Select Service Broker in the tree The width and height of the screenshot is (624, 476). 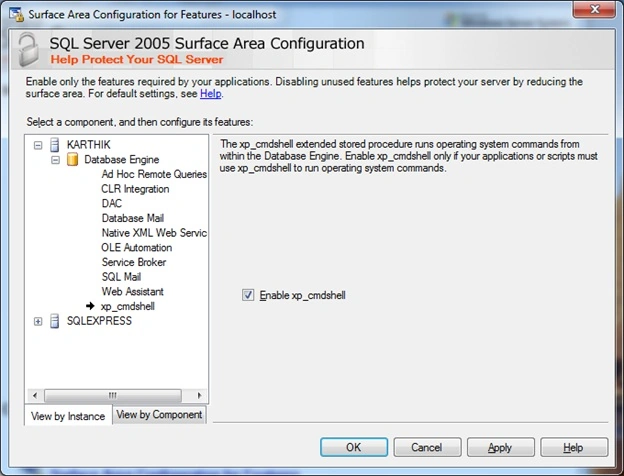[x=134, y=262]
